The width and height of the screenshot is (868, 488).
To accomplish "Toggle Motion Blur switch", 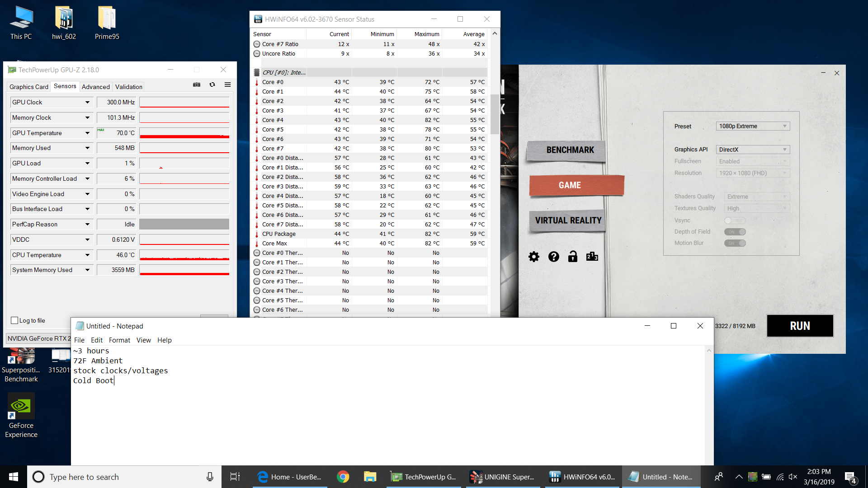I will [735, 243].
